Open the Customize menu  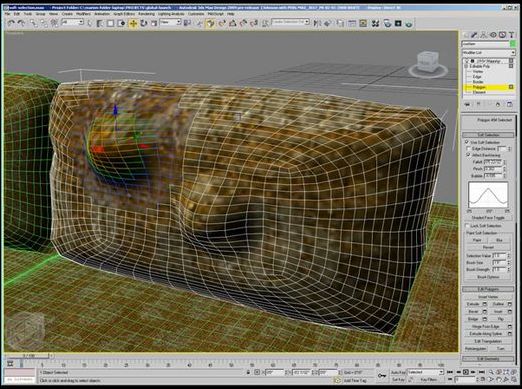tap(196, 14)
